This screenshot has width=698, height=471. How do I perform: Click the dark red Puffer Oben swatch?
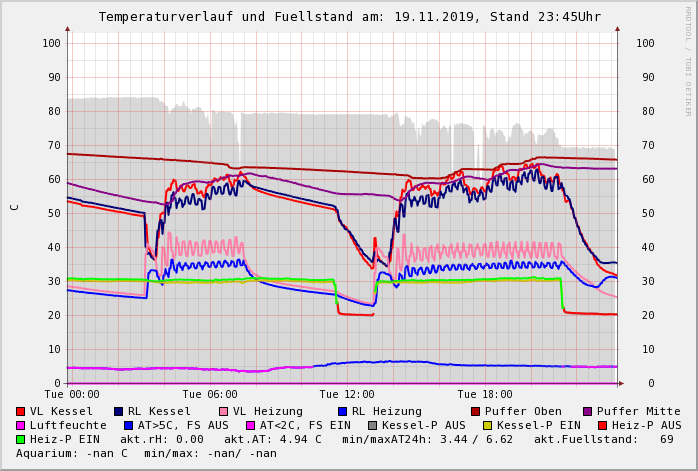[475, 411]
